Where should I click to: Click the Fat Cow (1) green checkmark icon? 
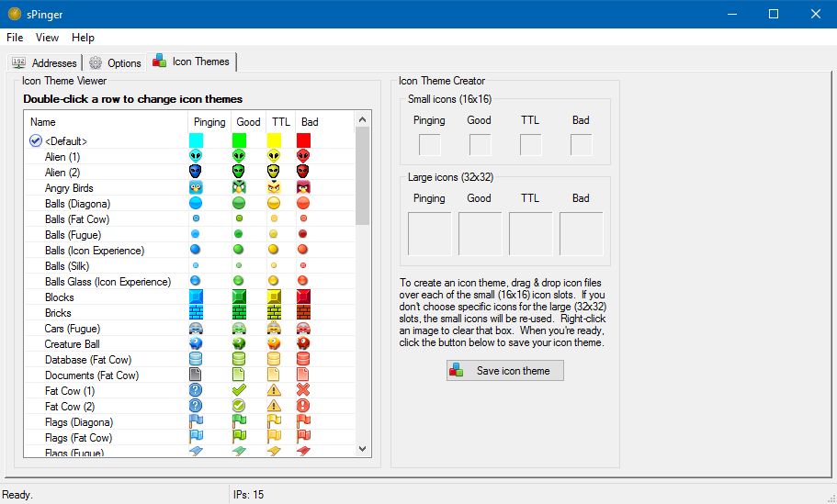239,390
